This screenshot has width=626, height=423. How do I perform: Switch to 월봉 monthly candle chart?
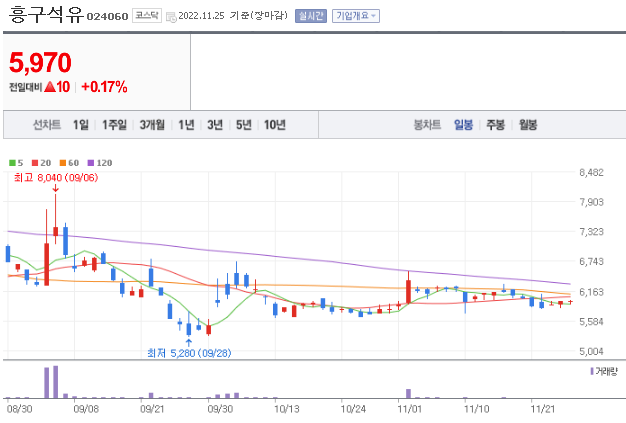point(528,125)
